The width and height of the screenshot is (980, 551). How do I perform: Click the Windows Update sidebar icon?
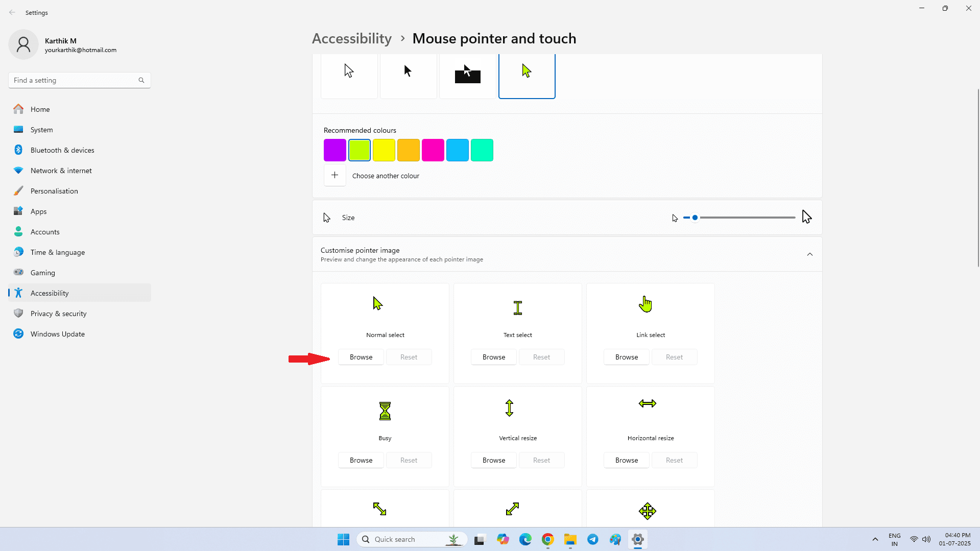tap(18, 333)
